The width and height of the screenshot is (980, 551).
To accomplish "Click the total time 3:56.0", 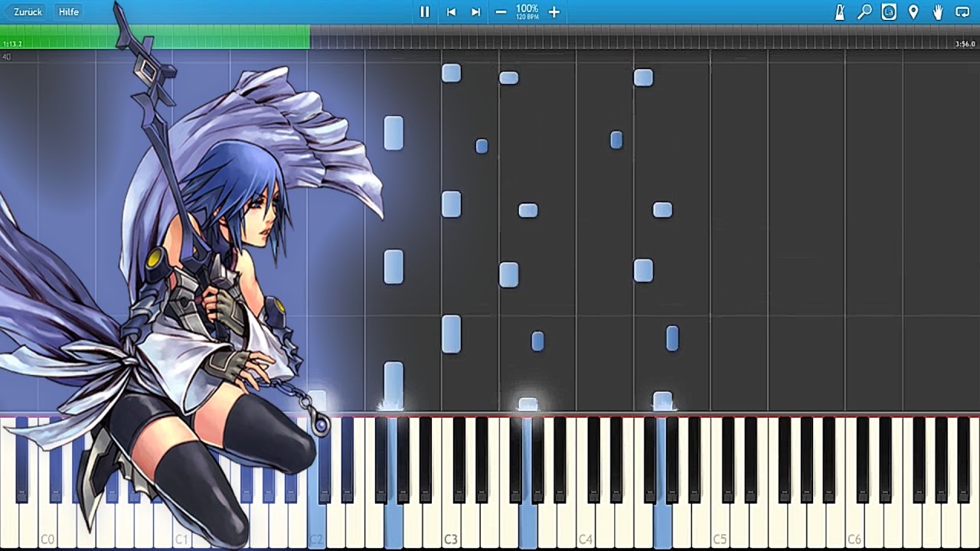I will pyautogui.click(x=965, y=44).
